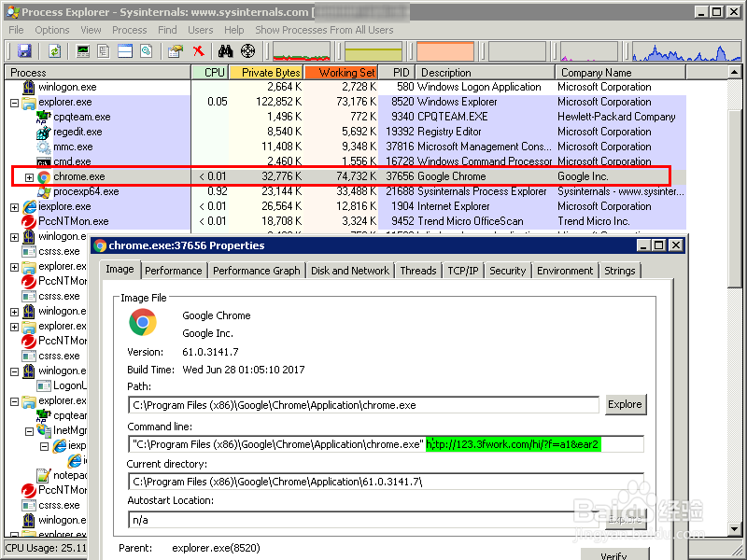This screenshot has width=747, height=560.
Task: Toggle the lower pane toolbar icon
Action: (125, 50)
